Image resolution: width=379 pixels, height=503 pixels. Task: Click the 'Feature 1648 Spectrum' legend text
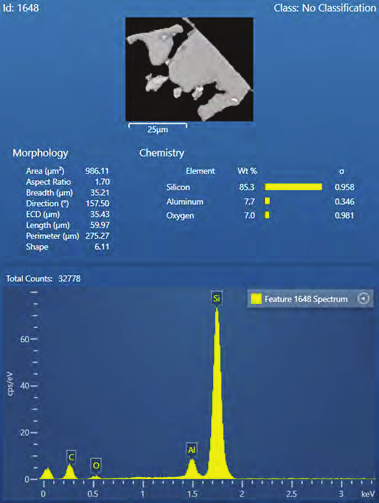(306, 299)
